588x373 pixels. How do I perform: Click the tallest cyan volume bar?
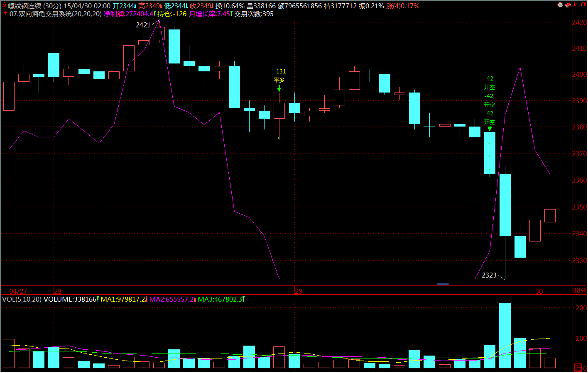point(505,335)
